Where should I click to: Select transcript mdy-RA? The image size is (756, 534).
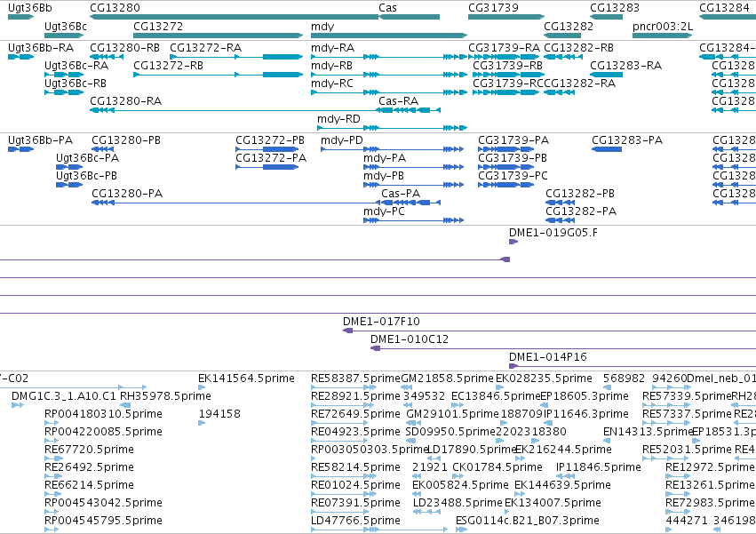pyautogui.click(x=389, y=57)
